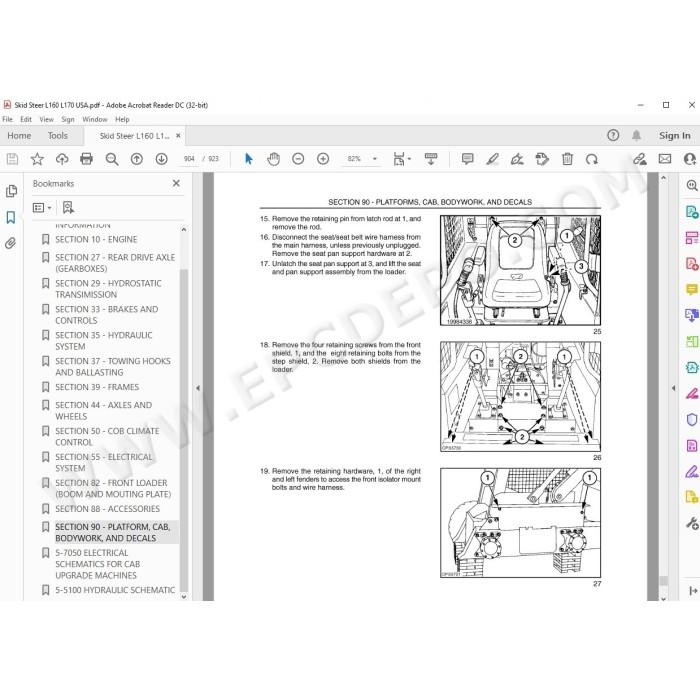The height and width of the screenshot is (700, 700).
Task: Close the Skid Steer document tab
Action: tap(178, 136)
